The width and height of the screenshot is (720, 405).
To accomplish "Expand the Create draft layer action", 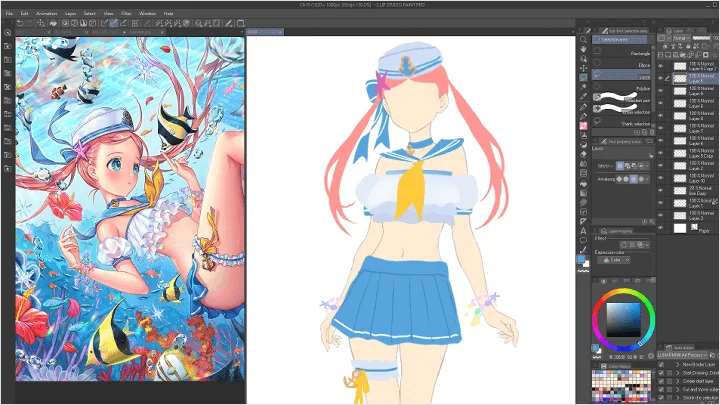I will click(x=677, y=381).
